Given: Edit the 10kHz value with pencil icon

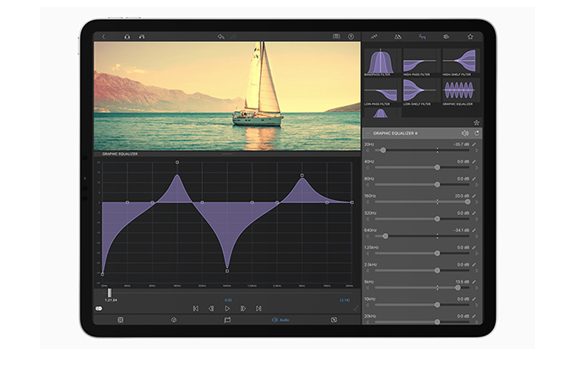Looking at the screenshot, I should click(x=474, y=299).
